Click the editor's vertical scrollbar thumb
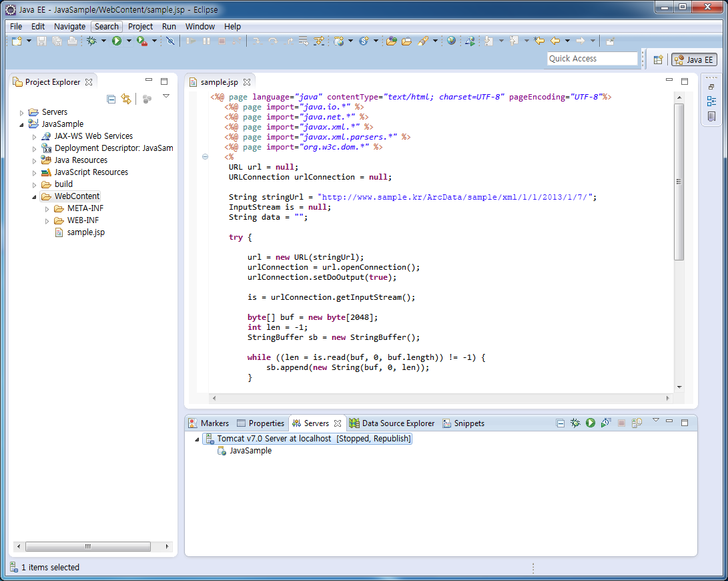This screenshot has height=581, width=728. coord(679,182)
